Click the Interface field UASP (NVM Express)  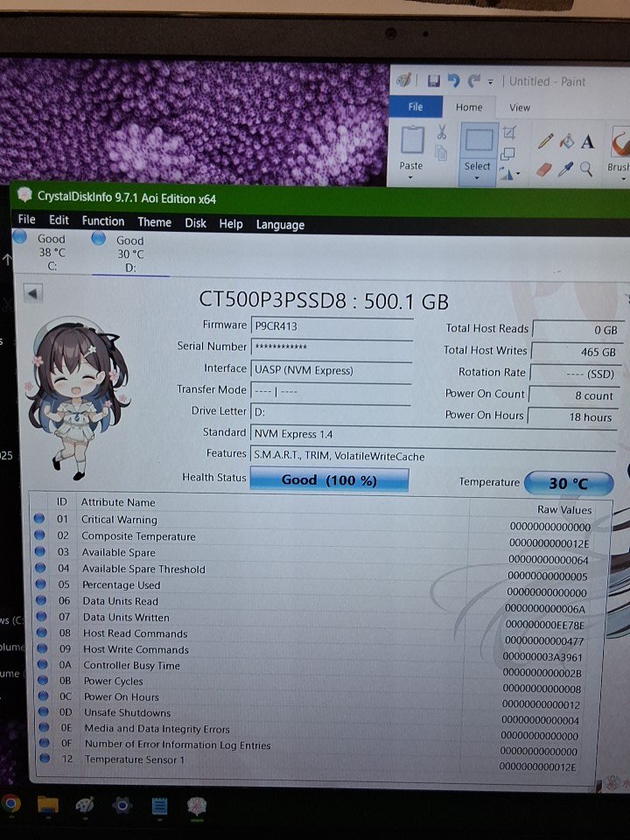click(x=331, y=369)
